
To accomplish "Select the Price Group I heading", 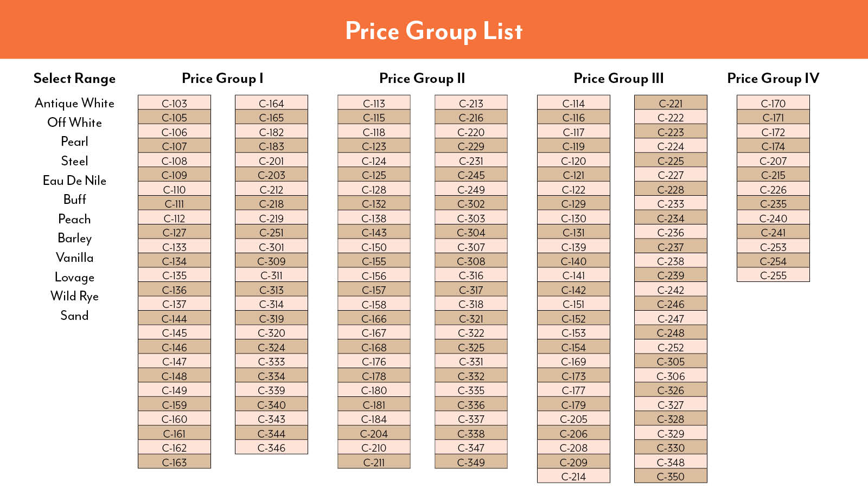I will [x=222, y=79].
